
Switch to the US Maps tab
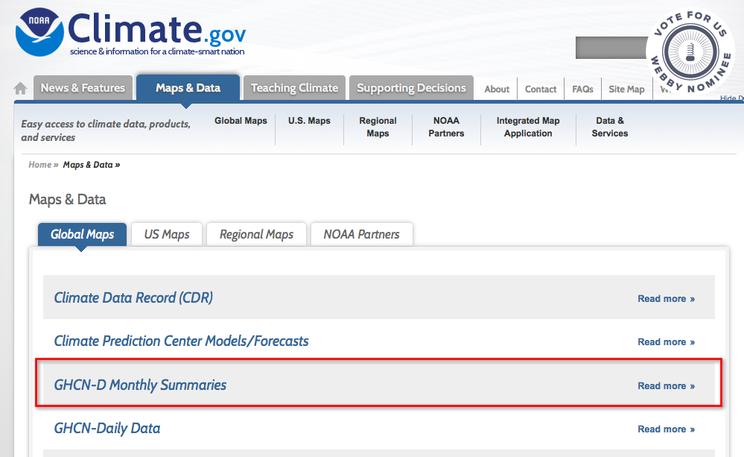click(167, 235)
